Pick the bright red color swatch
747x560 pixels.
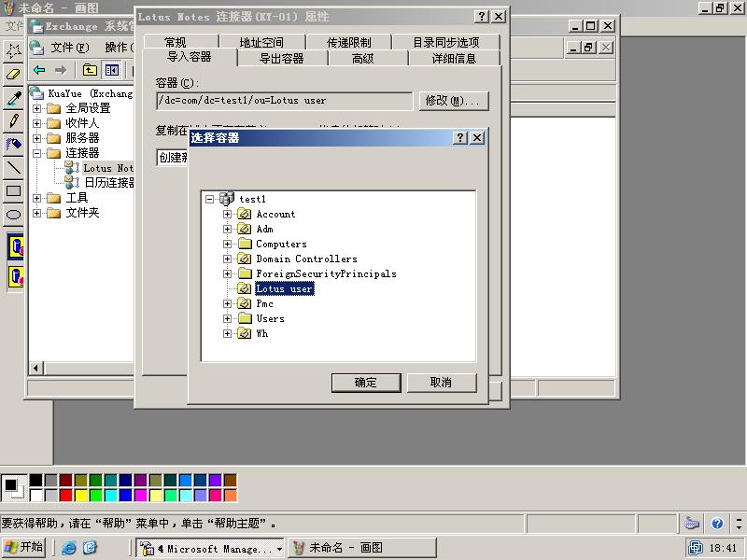[x=66, y=496]
